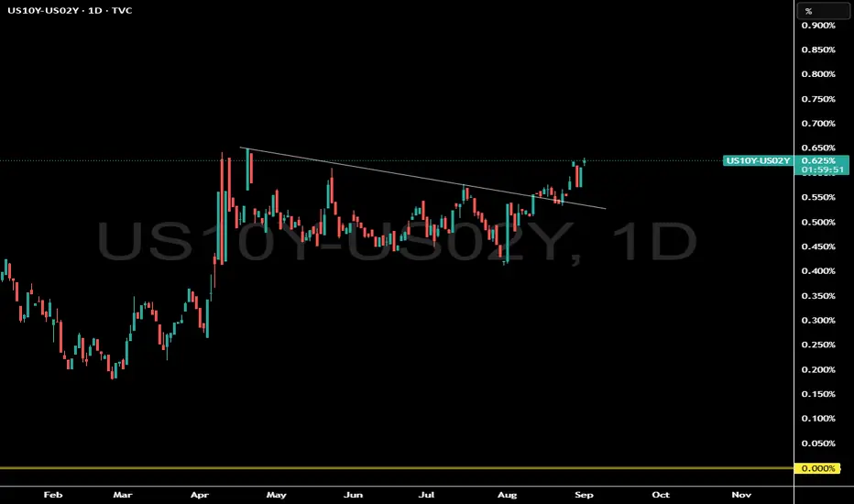Click the Mar label on time axis
The image size is (854, 504).
pos(123,495)
